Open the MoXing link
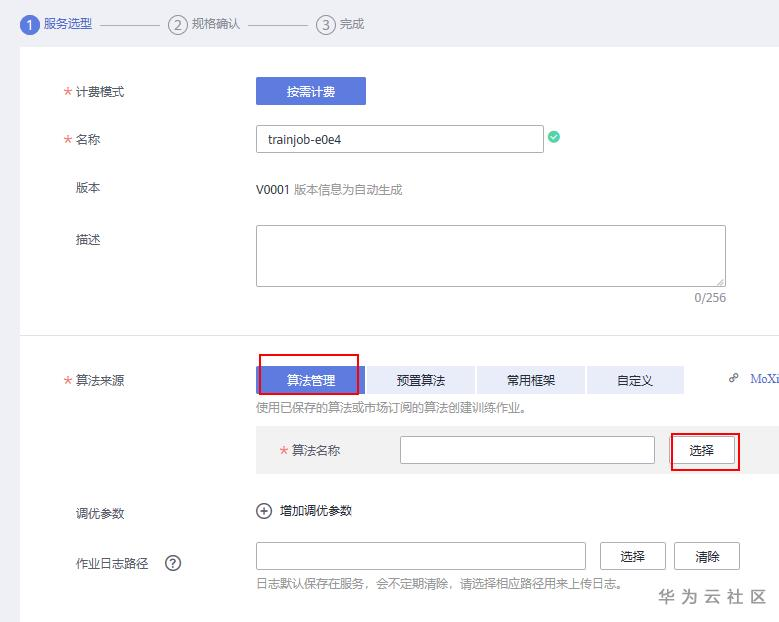Screen dimensions: 779x622 (764, 379)
